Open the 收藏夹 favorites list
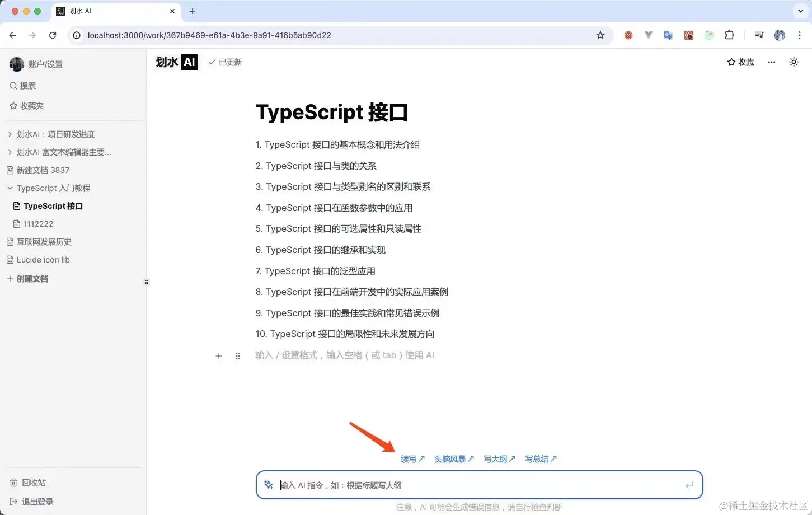The image size is (812, 515). (x=26, y=106)
